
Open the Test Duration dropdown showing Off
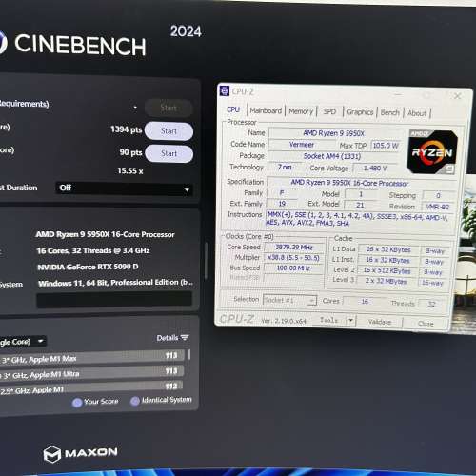tap(124, 188)
